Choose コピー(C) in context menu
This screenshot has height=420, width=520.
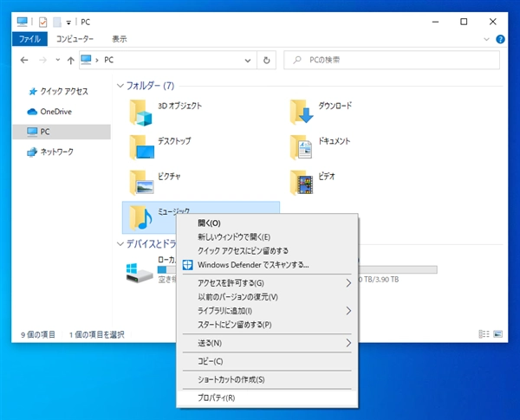pyautogui.click(x=267, y=361)
